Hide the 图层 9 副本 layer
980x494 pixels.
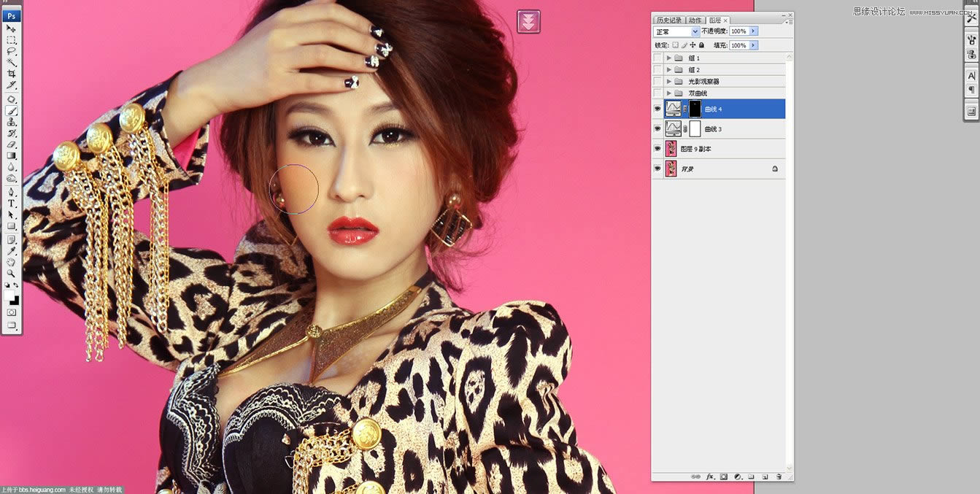(658, 148)
